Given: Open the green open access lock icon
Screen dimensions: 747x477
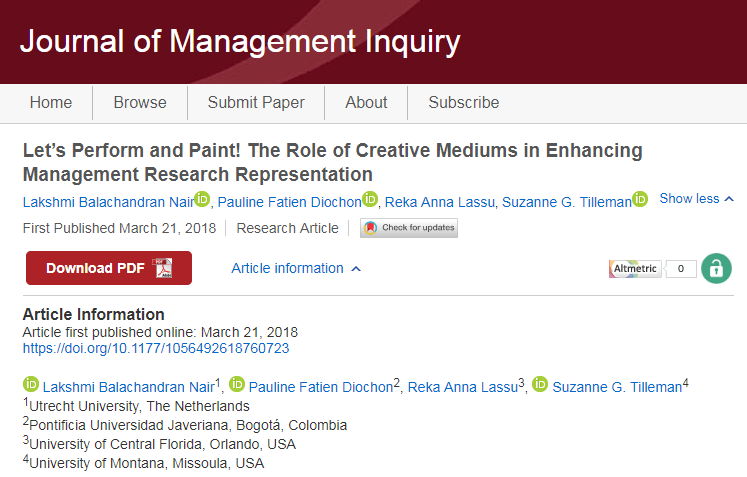Looking at the screenshot, I should click(x=716, y=268).
